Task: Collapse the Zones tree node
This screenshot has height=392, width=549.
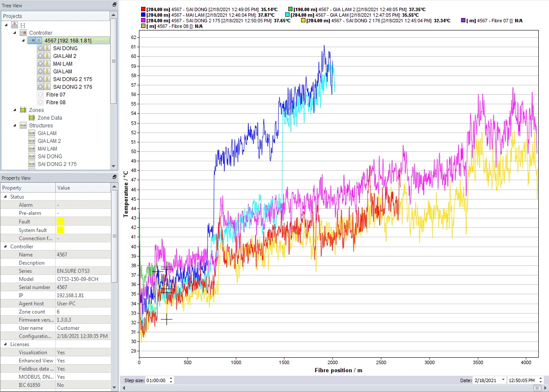Action: click(x=15, y=110)
